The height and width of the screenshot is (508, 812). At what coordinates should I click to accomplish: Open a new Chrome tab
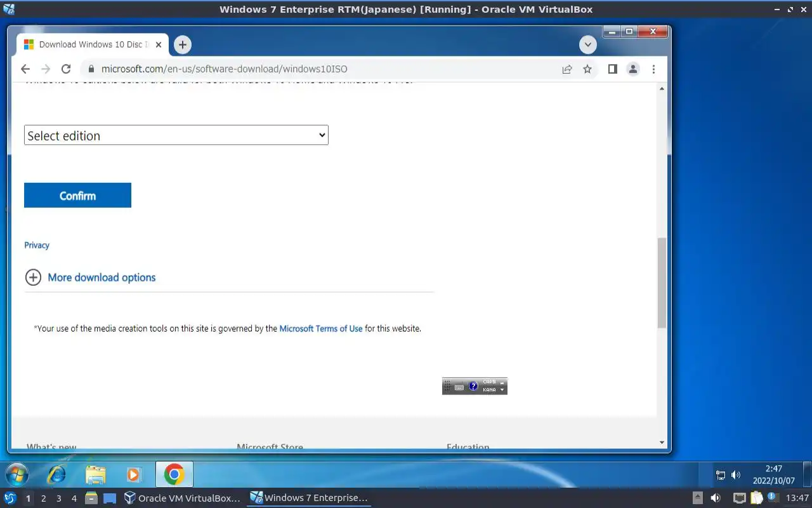tap(183, 44)
